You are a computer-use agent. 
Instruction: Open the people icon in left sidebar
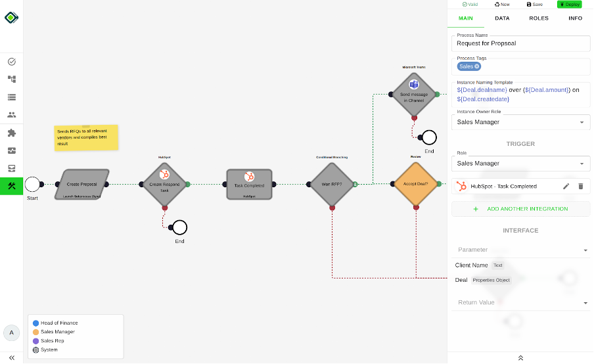tap(11, 114)
